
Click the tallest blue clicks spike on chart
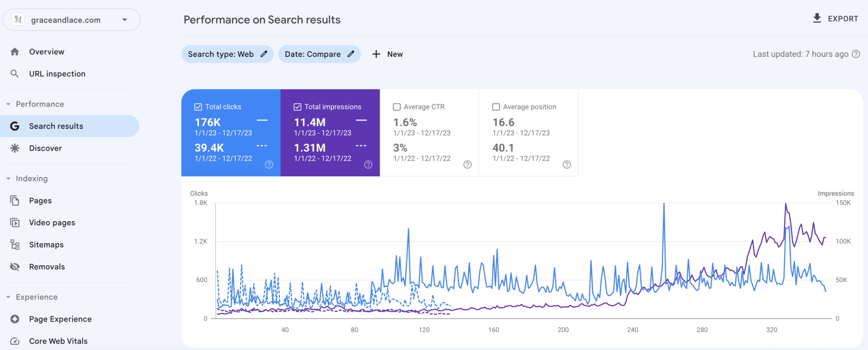[664, 205]
